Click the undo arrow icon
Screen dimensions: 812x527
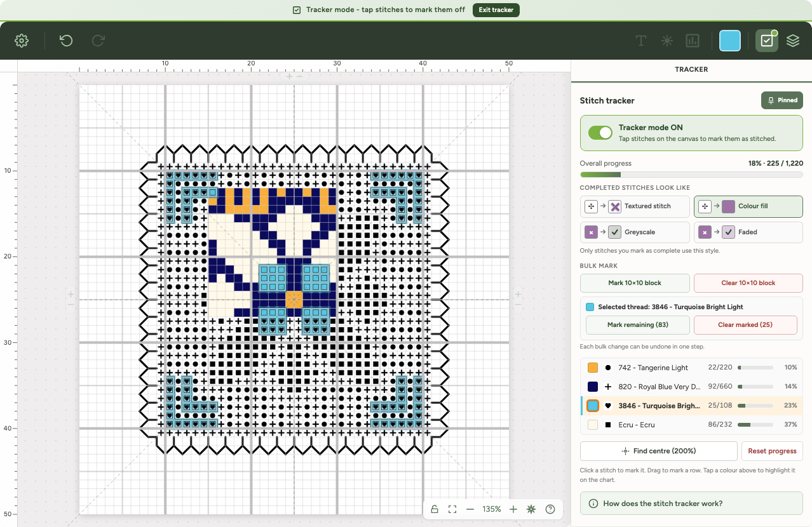pyautogui.click(x=66, y=41)
